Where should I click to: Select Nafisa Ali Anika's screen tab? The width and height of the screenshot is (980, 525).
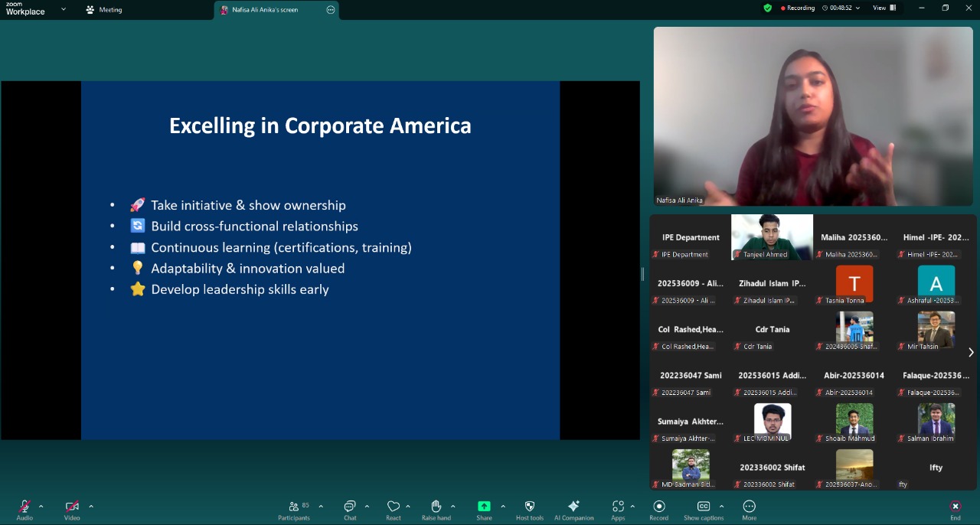pos(265,10)
